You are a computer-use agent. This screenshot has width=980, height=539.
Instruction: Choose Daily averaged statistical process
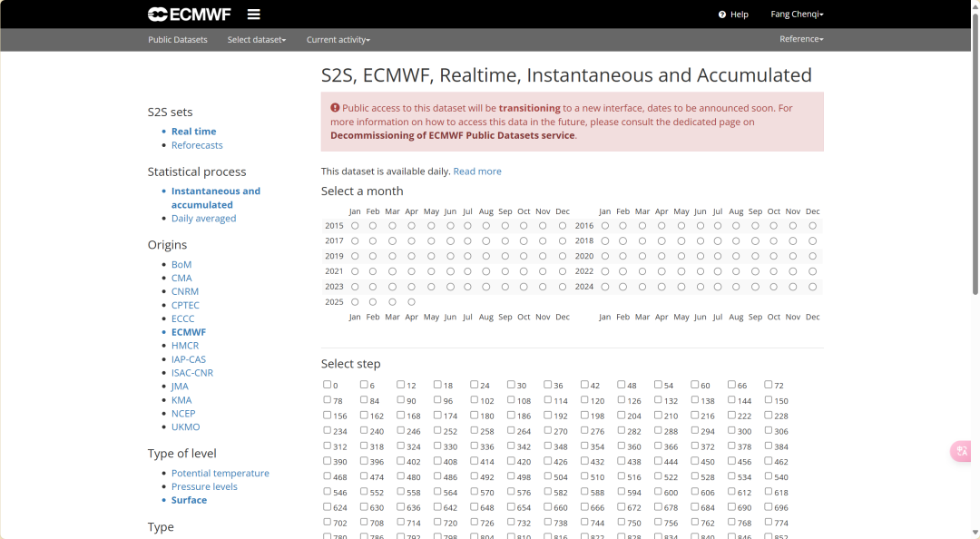pyautogui.click(x=204, y=218)
